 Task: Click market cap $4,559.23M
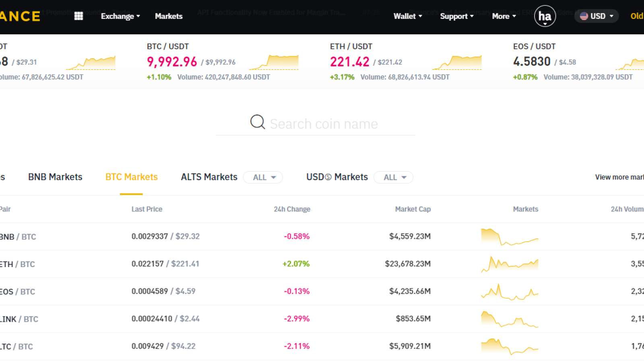click(x=410, y=237)
